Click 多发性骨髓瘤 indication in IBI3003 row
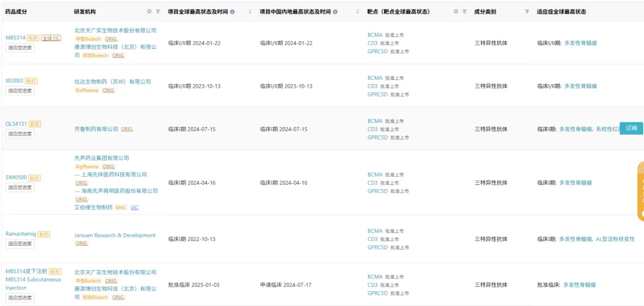This screenshot has width=644, height=306. [580, 86]
